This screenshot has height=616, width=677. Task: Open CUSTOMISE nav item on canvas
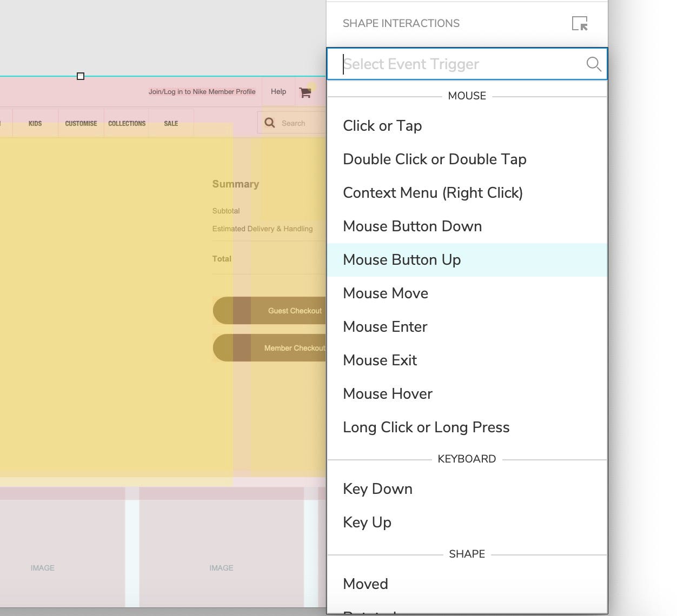click(x=81, y=123)
